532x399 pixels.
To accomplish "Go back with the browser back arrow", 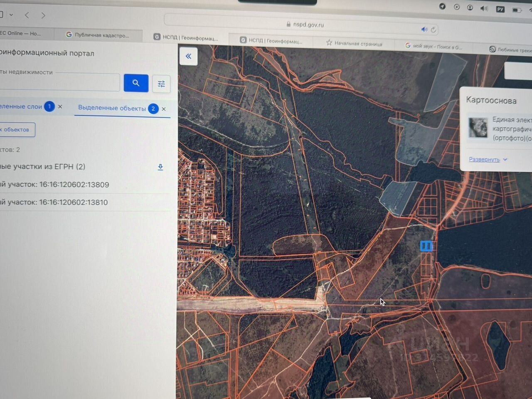I will [27, 15].
